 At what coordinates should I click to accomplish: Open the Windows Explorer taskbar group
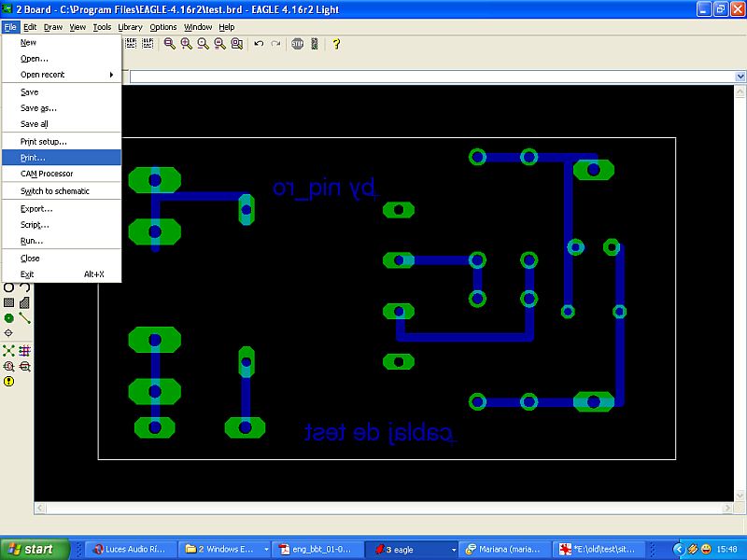[x=225, y=549]
